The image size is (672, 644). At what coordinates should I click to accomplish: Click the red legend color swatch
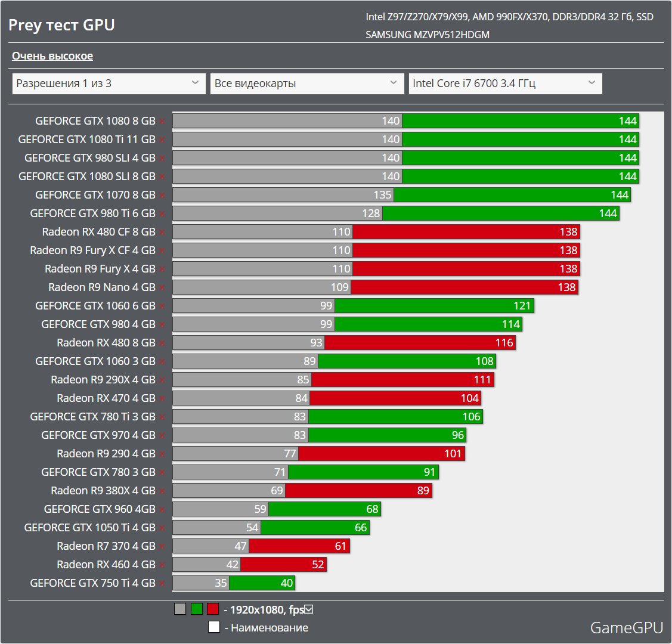(213, 609)
